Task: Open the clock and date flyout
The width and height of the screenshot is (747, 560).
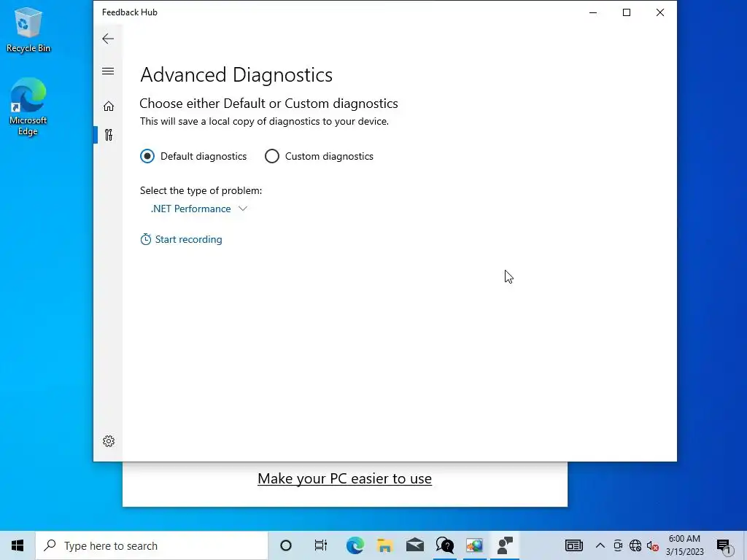Action: [x=684, y=545]
